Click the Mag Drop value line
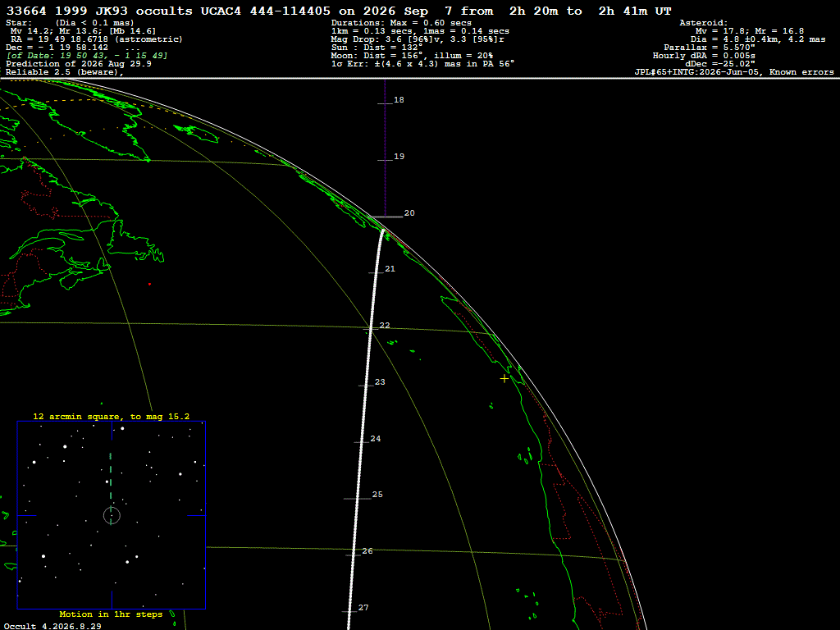Screen dimensions: 840x630 (x=418, y=39)
